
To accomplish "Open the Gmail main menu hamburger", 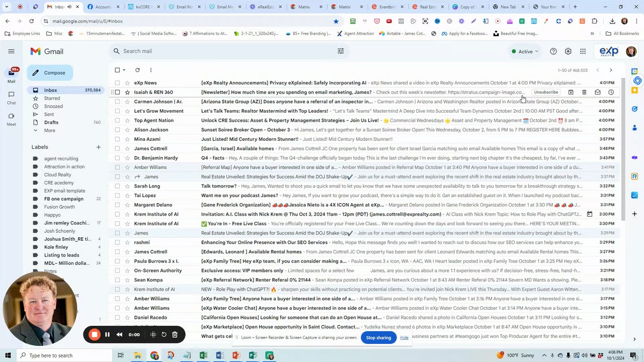I will (11, 51).
